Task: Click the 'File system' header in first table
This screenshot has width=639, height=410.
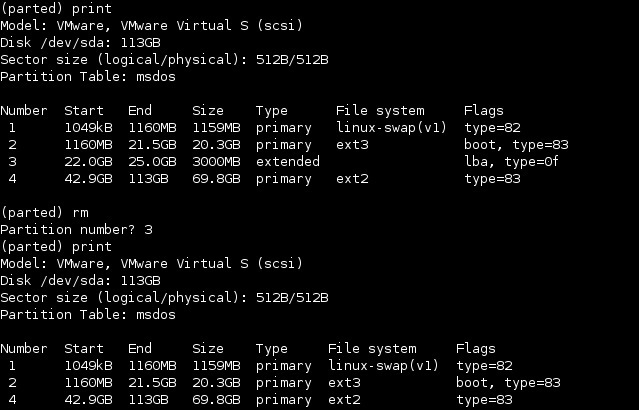Action: [380, 111]
